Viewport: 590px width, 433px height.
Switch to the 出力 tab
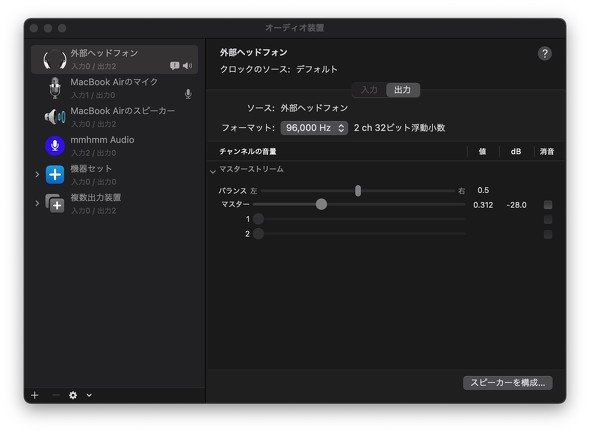click(x=403, y=90)
